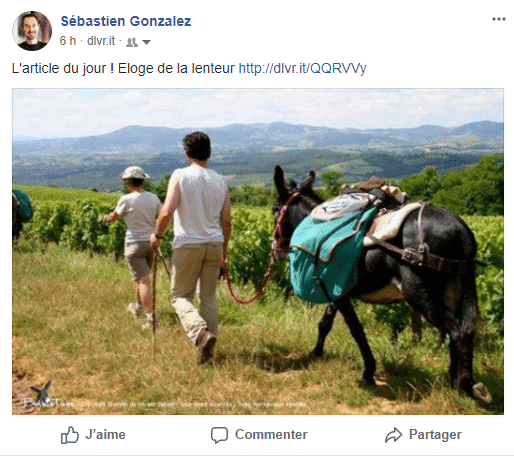Click the curved share arrow icon
Image resolution: width=514 pixels, height=456 pixels.
394,435
